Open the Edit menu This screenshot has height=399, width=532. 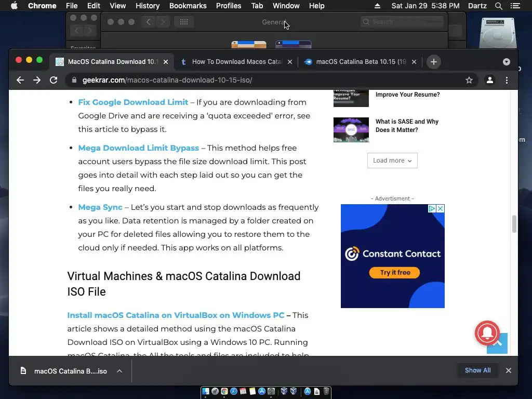click(x=94, y=6)
